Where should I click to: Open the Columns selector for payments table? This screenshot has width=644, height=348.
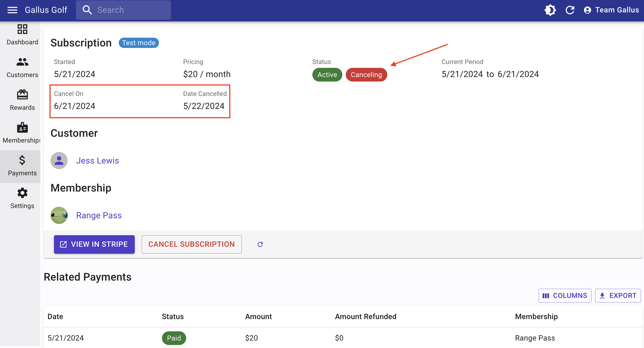point(565,296)
